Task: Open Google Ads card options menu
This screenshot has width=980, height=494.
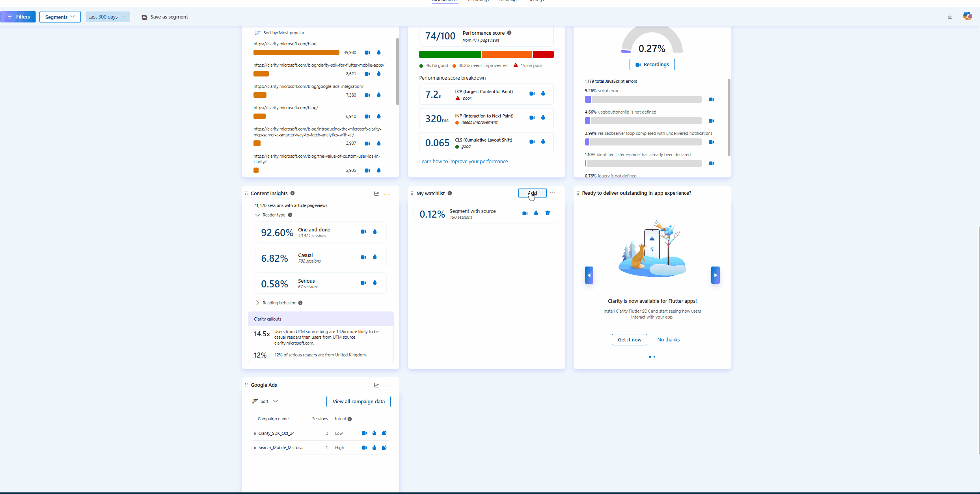Action: (387, 386)
